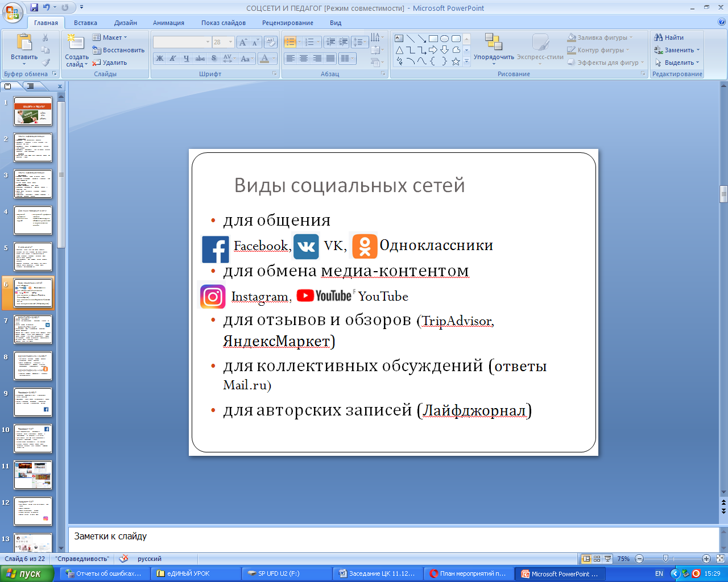Open the font size dropdown
Image resolution: width=728 pixels, height=582 pixels.
[230, 42]
